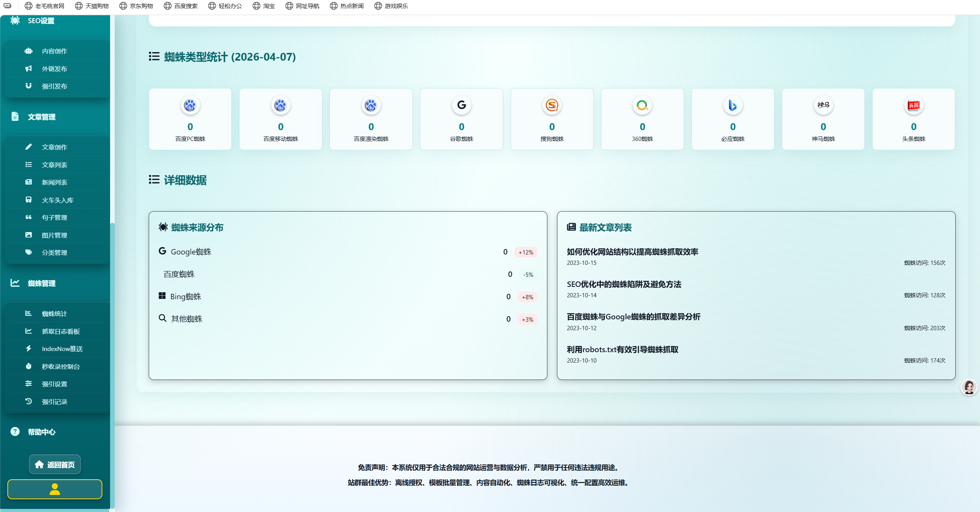Open 蜘蛛统计 menu item

click(x=54, y=314)
